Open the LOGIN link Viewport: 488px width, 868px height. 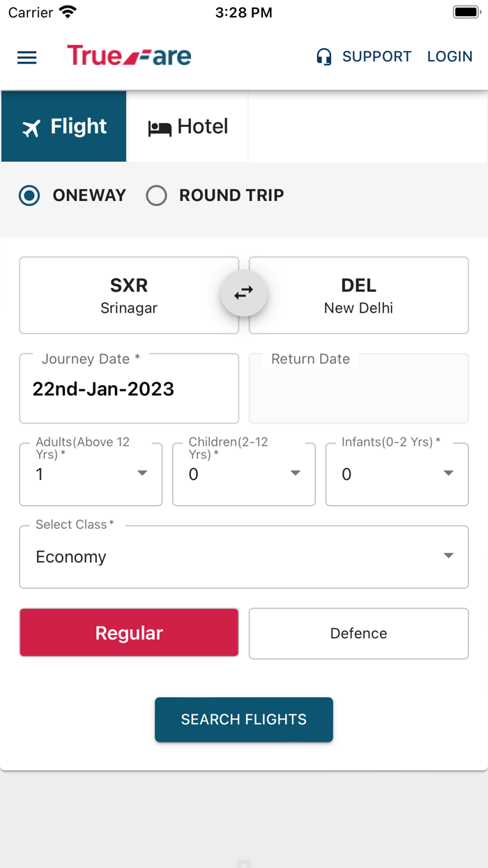pyautogui.click(x=450, y=57)
